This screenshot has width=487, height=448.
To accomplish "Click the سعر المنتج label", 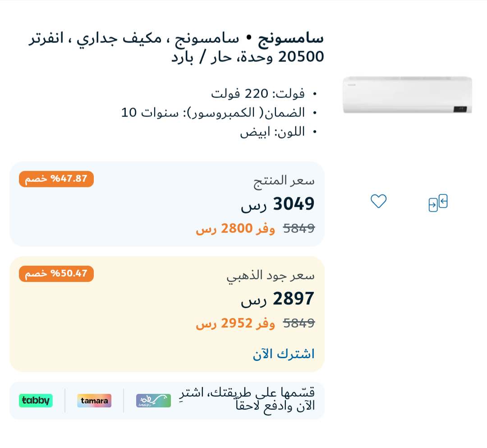I will [284, 181].
